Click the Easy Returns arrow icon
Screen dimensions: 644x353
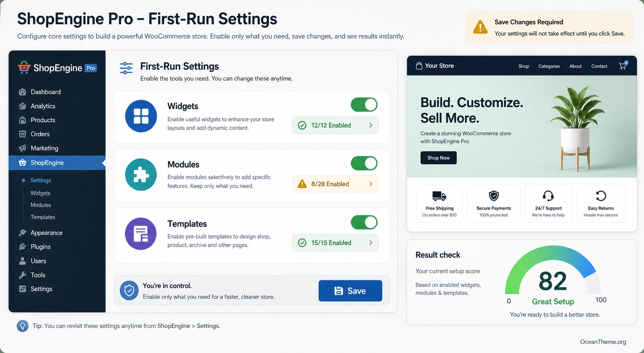point(601,196)
